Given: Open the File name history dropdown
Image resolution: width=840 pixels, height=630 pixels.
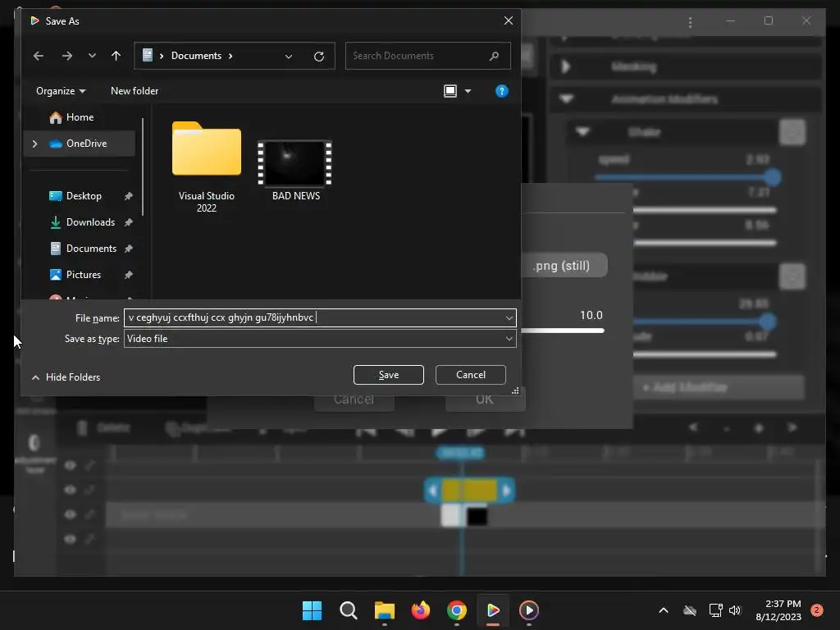Looking at the screenshot, I should pyautogui.click(x=509, y=318).
